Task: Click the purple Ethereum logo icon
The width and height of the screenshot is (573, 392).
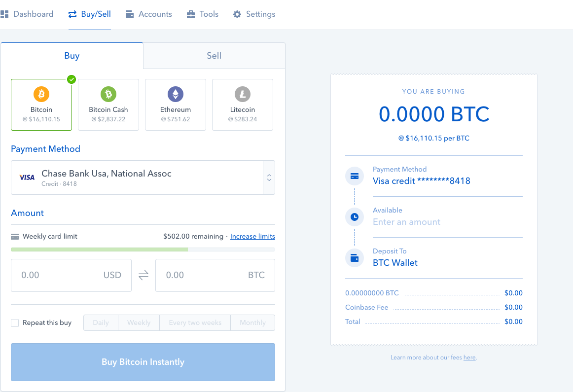Action: (176, 94)
